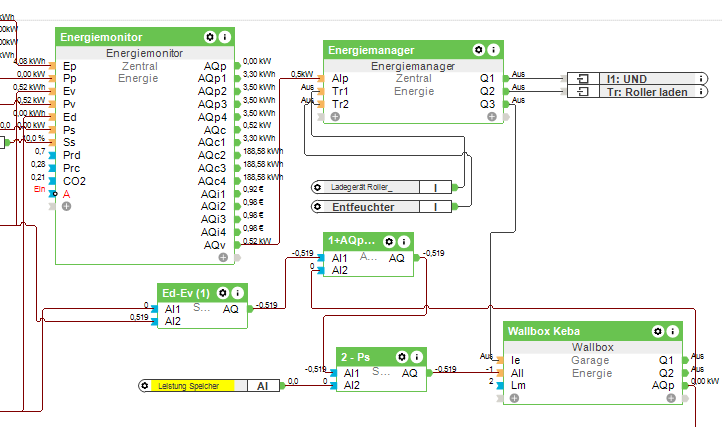
Task: Add input with plus on Wallbox Keba left
Action: tap(514, 398)
